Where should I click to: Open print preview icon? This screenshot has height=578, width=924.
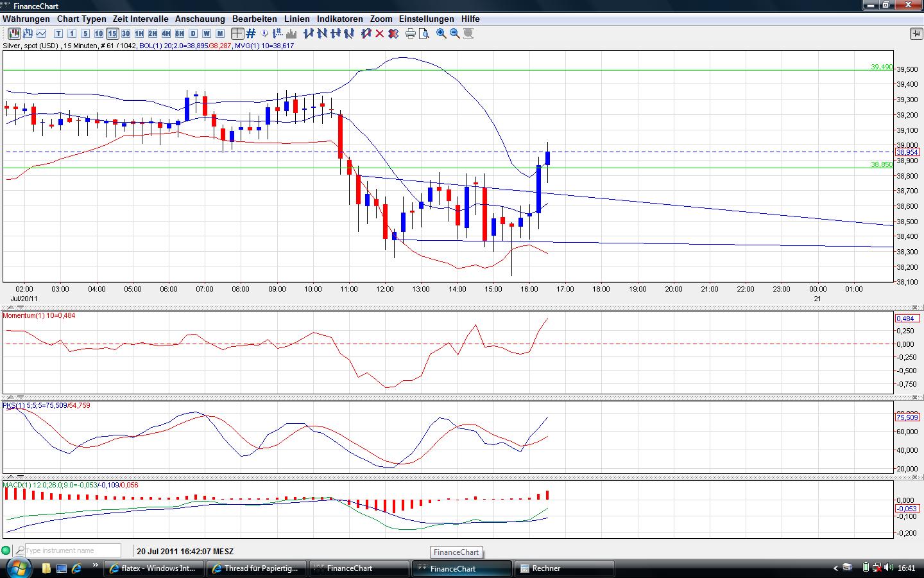[424, 33]
